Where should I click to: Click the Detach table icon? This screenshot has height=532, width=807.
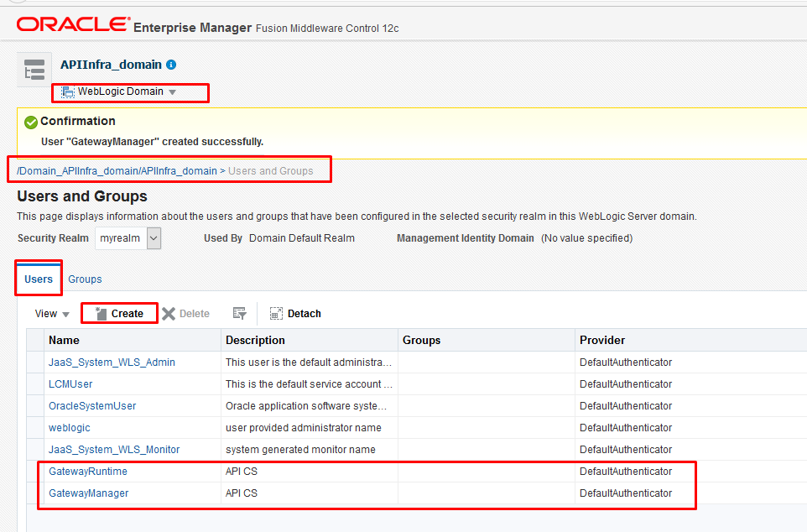[x=276, y=314]
